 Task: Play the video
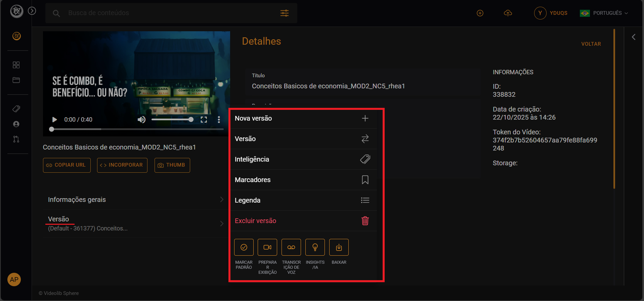[x=54, y=120]
